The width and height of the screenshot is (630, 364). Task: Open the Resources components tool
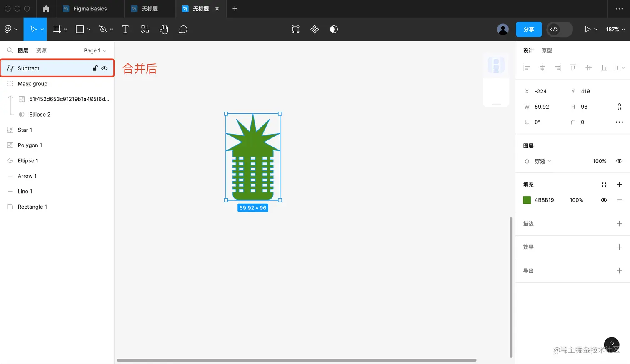coord(145,29)
